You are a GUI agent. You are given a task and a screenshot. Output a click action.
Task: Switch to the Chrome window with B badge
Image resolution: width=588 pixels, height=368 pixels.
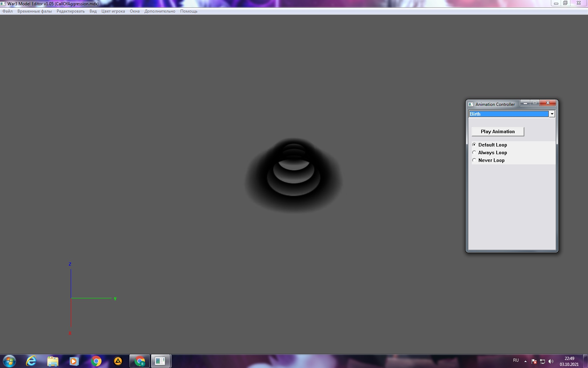tap(140, 361)
